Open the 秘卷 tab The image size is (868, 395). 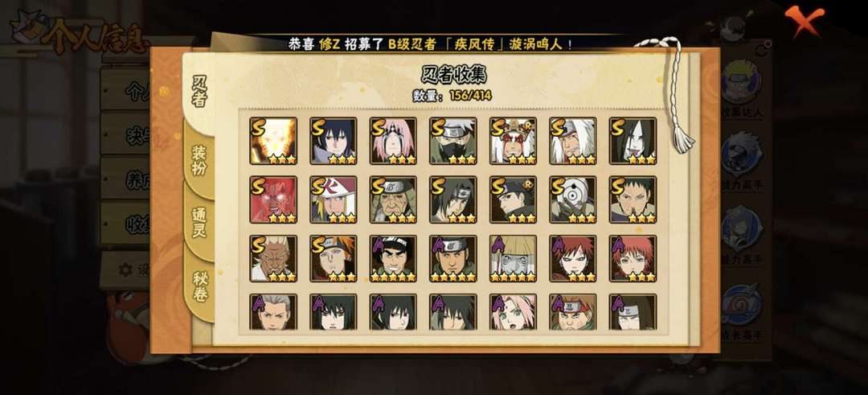point(199,286)
